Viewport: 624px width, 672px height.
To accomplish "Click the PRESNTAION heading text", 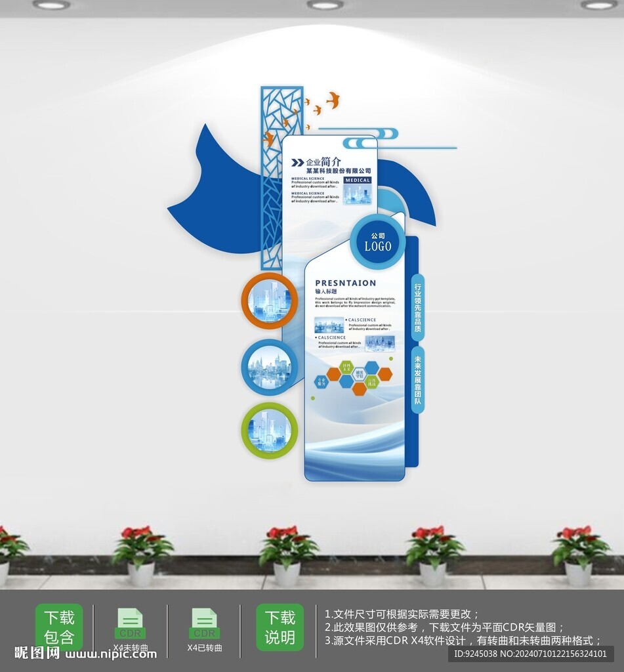I will coord(345,283).
